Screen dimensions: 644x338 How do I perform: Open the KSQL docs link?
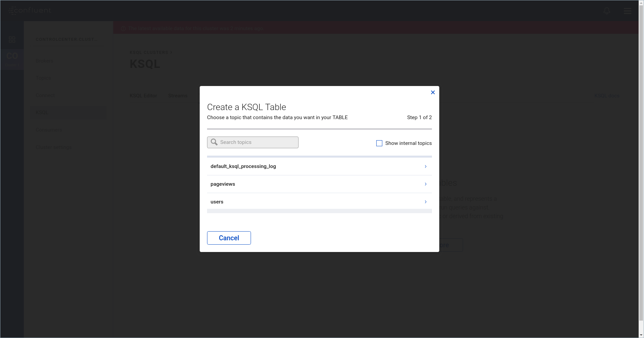coord(606,96)
